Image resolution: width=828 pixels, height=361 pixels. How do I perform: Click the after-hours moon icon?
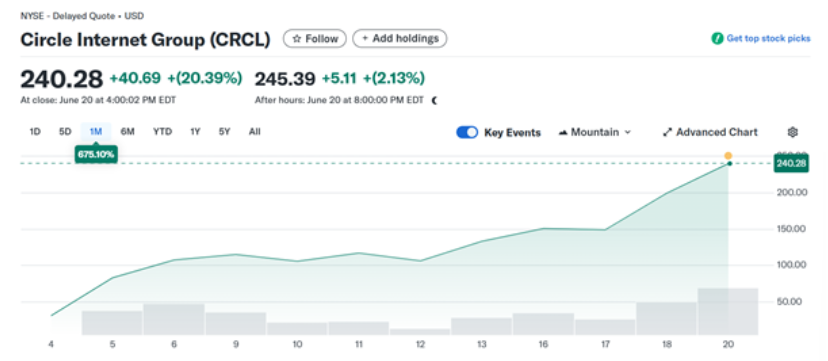pyautogui.click(x=435, y=100)
